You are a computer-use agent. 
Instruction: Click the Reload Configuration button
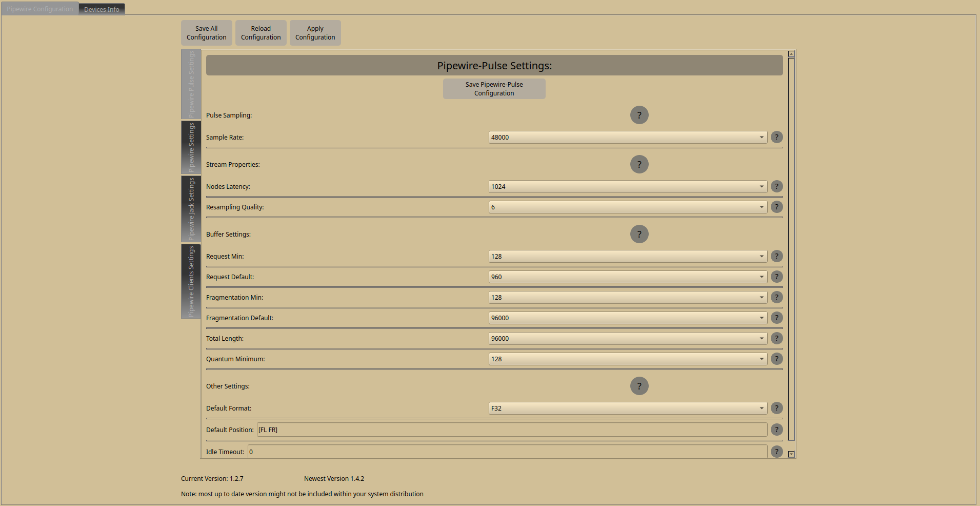click(261, 33)
